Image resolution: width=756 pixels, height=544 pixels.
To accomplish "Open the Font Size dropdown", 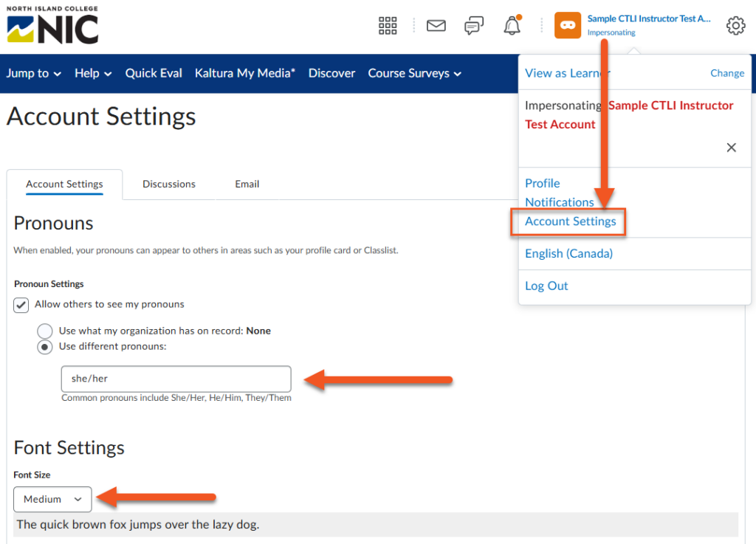I will (52, 500).
